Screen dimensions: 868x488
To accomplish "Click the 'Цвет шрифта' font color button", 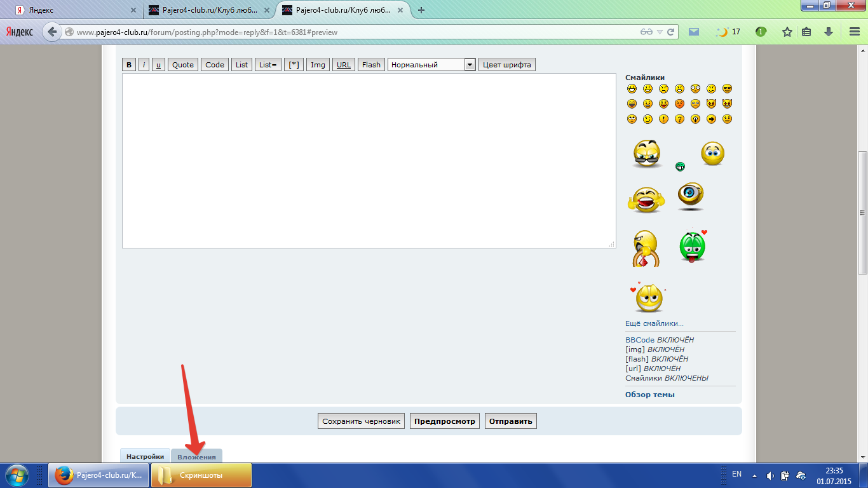I will point(506,65).
